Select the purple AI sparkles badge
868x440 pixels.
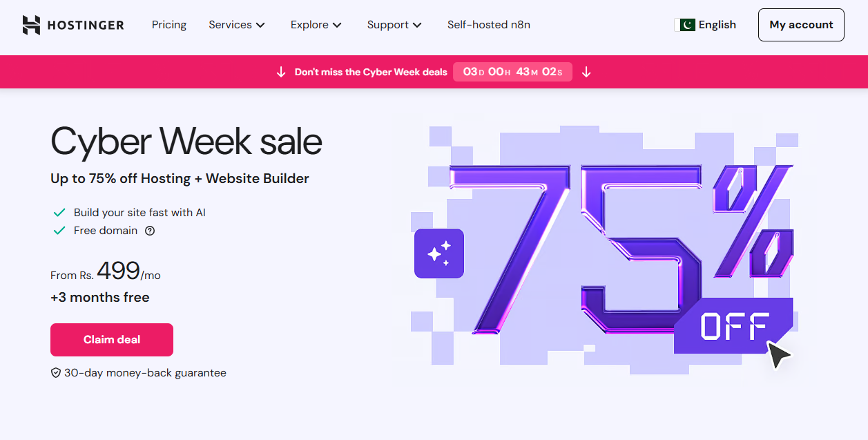438,254
